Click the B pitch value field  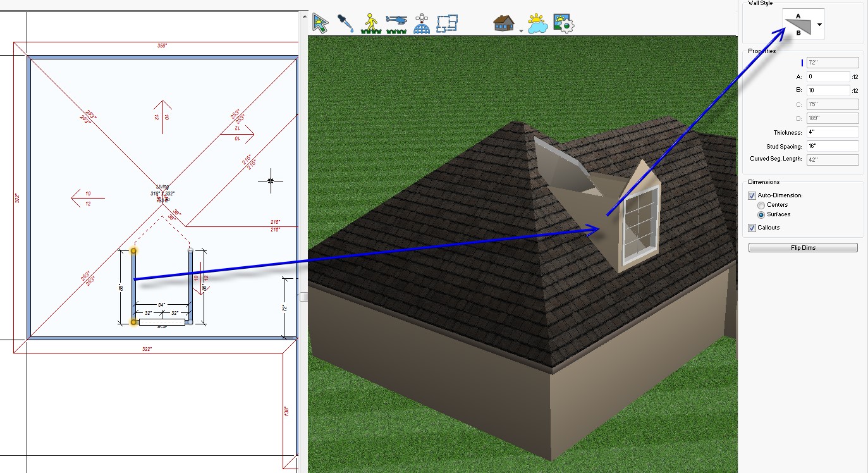click(828, 90)
